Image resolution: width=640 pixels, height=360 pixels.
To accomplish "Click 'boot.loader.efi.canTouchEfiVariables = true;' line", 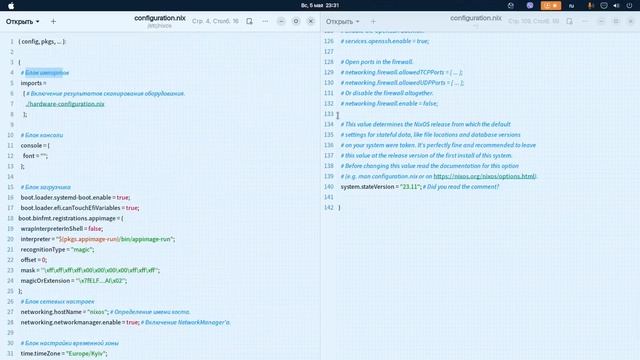I will tap(80, 208).
